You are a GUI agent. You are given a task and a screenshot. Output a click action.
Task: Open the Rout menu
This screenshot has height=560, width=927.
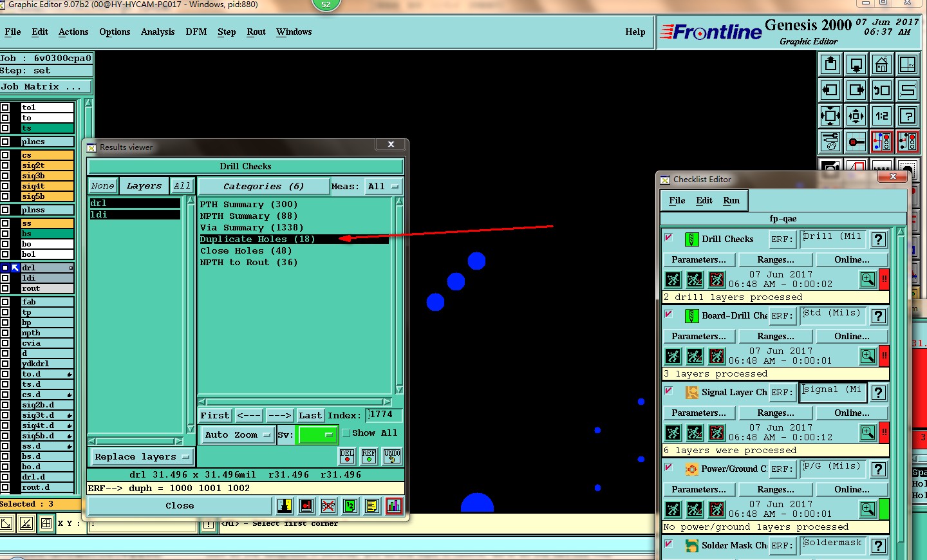coord(256,32)
